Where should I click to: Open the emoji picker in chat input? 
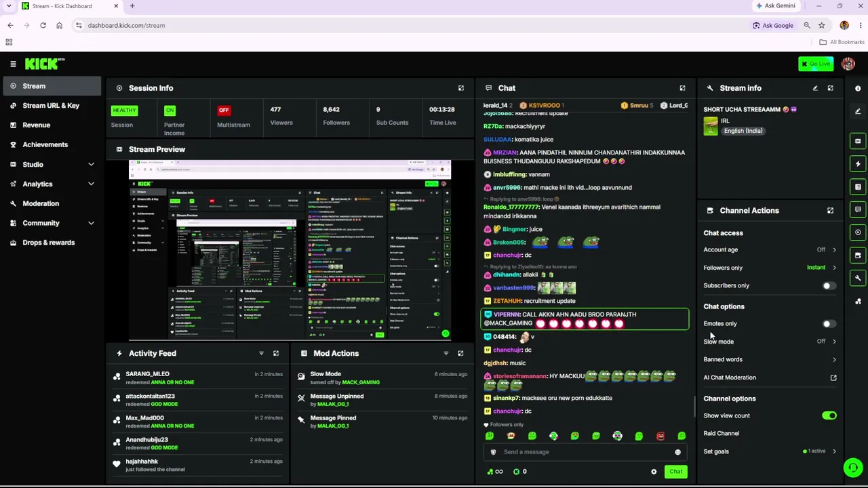click(x=677, y=452)
